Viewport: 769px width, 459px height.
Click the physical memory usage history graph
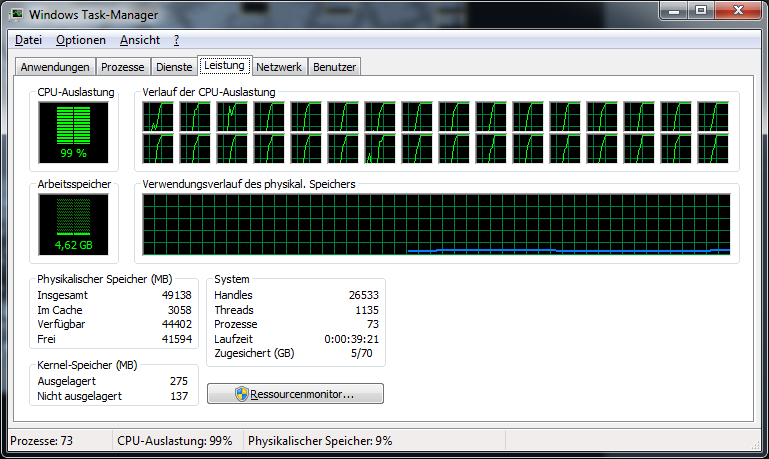pos(436,225)
